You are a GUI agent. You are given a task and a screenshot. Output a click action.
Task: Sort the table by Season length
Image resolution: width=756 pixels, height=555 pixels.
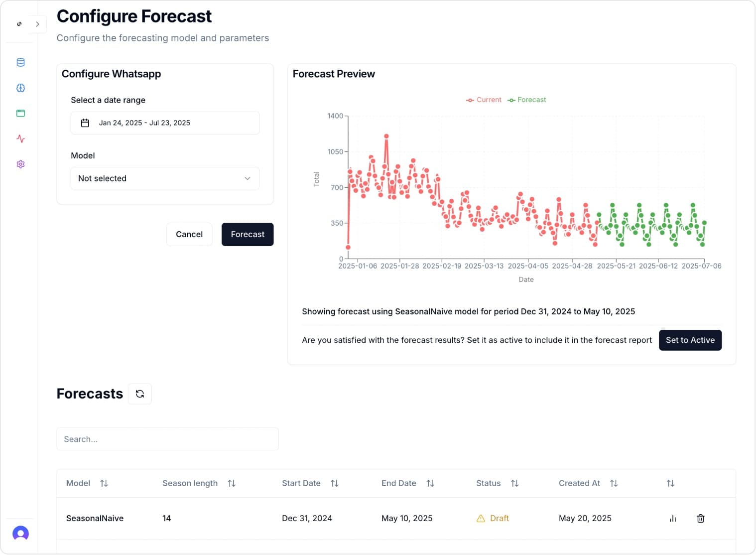coord(232,483)
